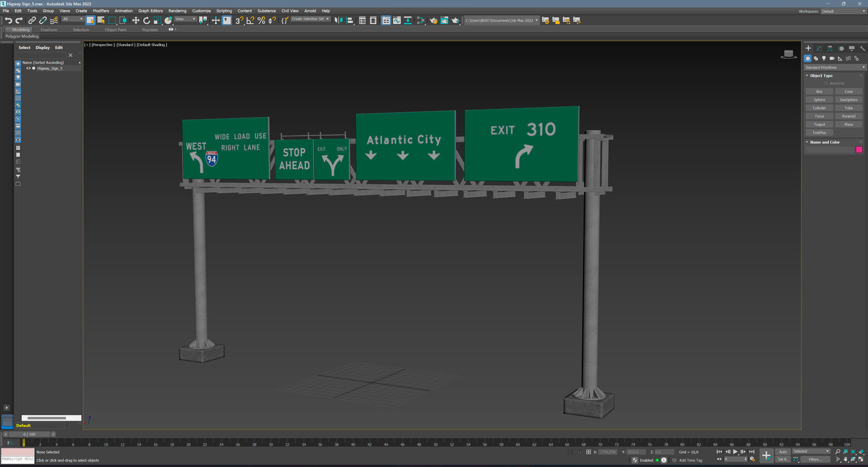The image size is (868, 467).
Task: Click the Unlink Selection icon
Action: (43, 20)
